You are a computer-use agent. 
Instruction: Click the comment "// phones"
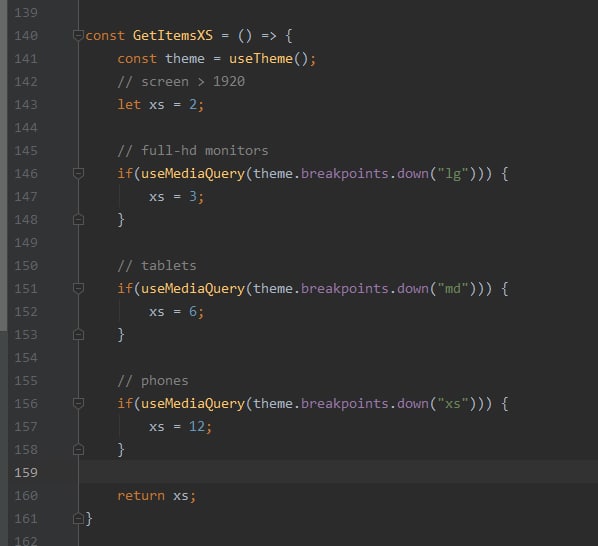coord(153,381)
